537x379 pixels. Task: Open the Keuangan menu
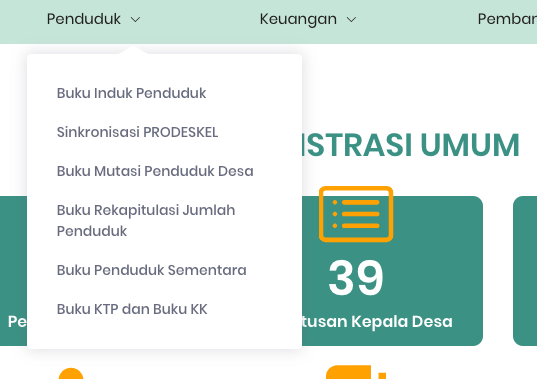[298, 19]
